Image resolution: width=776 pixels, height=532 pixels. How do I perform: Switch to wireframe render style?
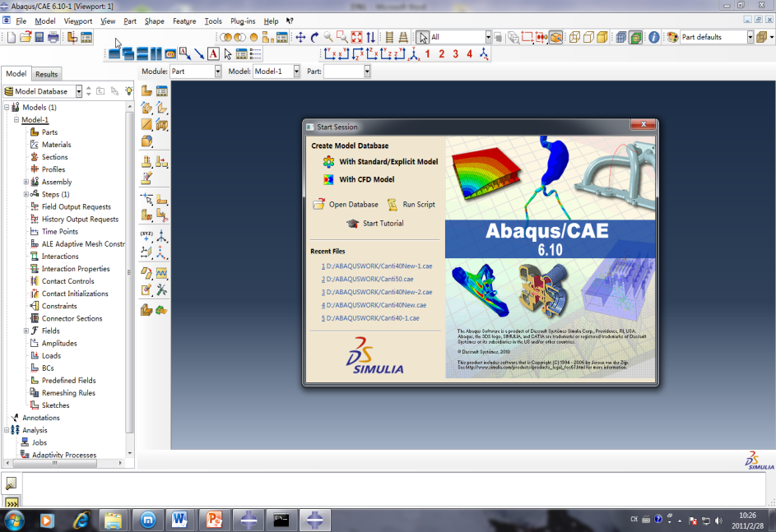574,37
